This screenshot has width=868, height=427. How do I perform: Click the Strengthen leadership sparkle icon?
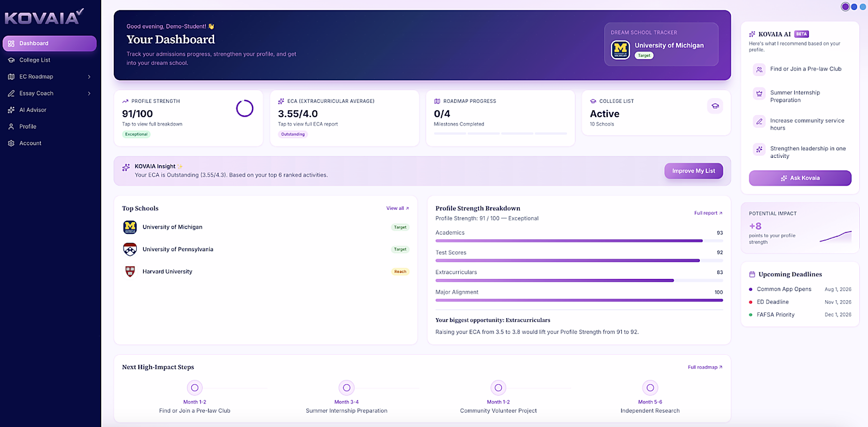(759, 150)
